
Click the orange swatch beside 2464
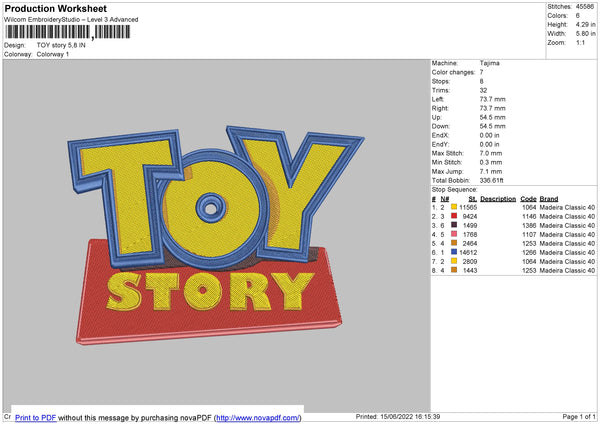tap(454, 243)
